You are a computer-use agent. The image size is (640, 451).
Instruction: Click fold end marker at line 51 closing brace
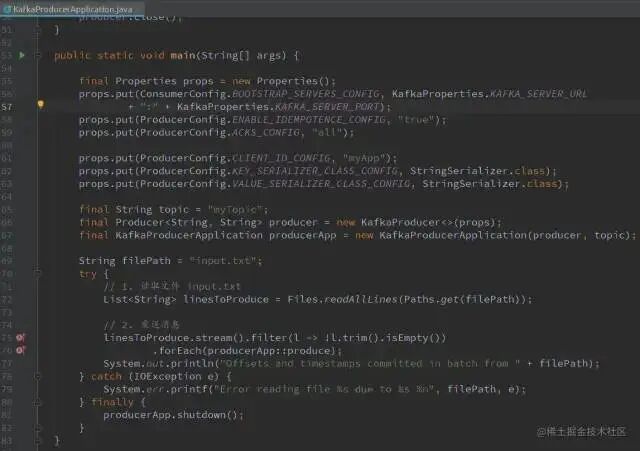point(38,30)
